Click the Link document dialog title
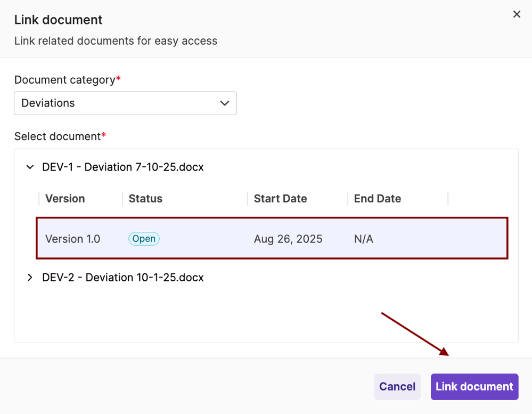532x414 pixels. click(58, 20)
